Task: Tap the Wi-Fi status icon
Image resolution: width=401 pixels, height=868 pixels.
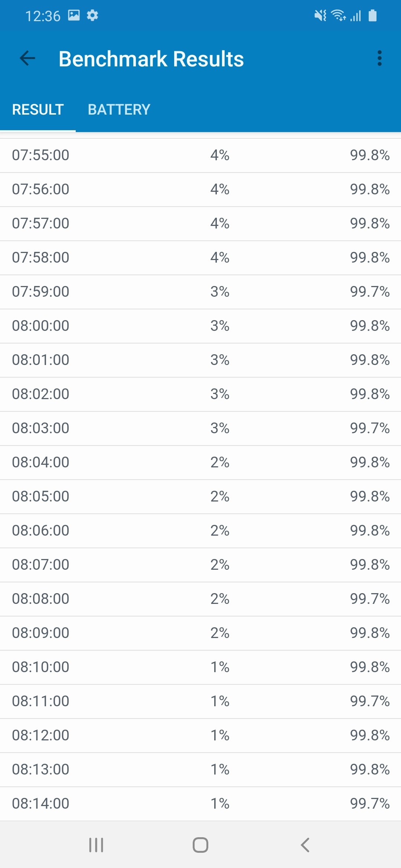Action: 339,16
